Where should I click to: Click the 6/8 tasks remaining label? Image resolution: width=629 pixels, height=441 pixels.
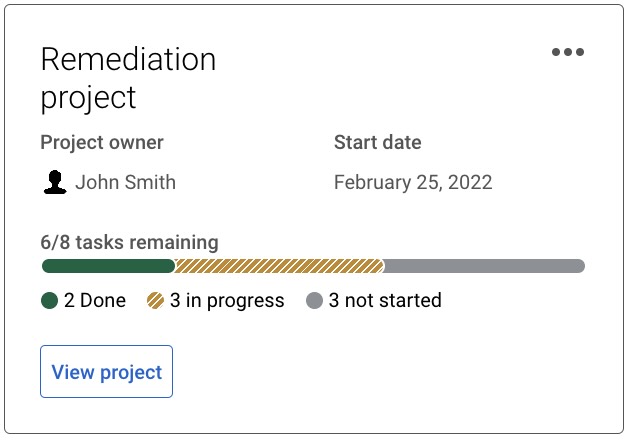pyautogui.click(x=129, y=242)
